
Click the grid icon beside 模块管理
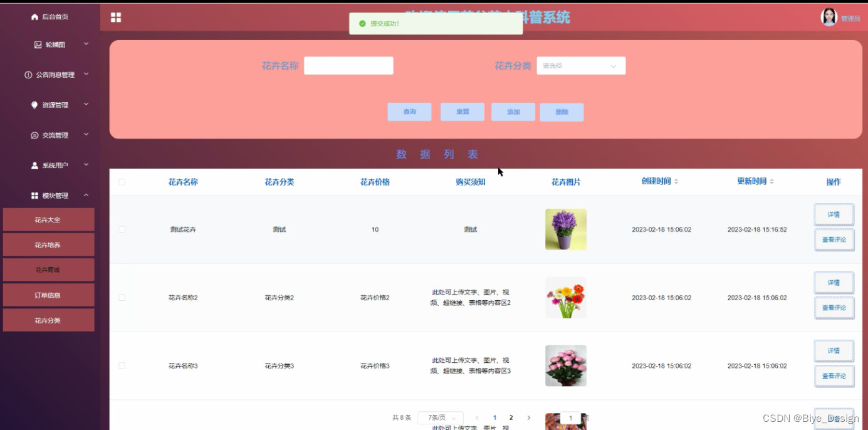tap(34, 196)
